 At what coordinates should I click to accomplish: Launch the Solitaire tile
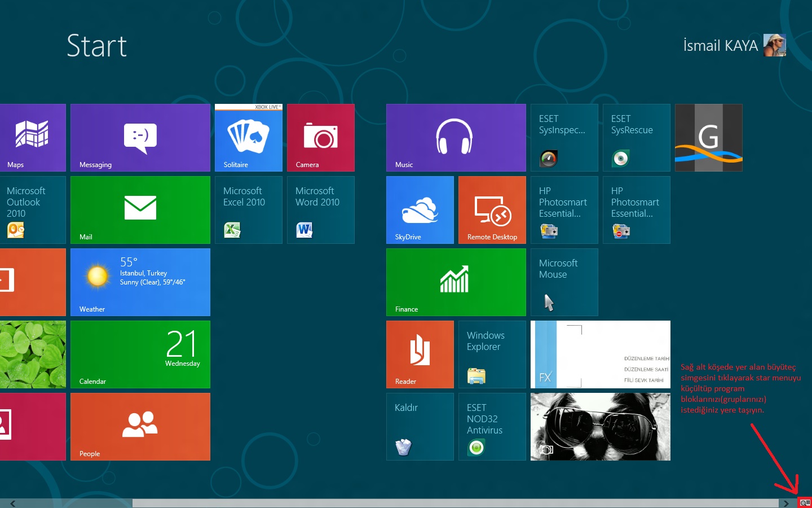point(249,138)
